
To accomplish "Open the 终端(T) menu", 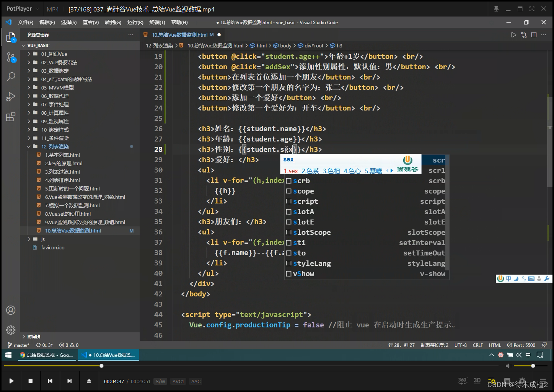I will (157, 23).
